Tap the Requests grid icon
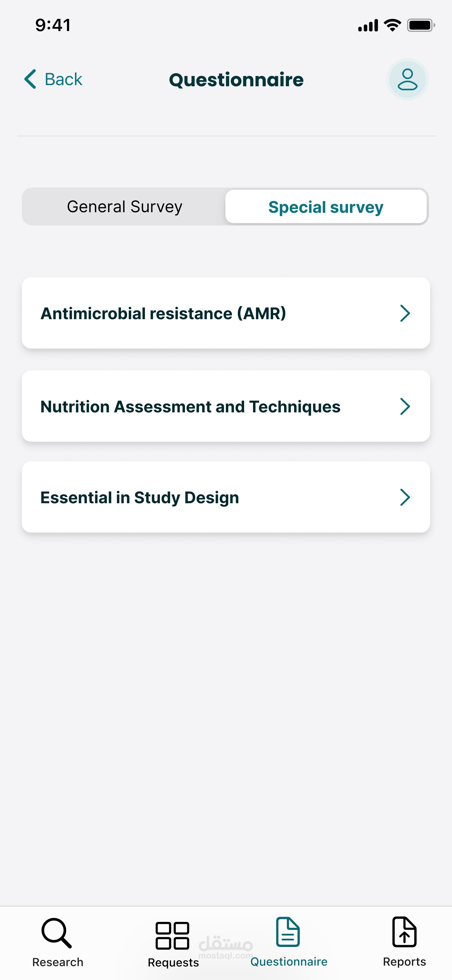452x980 pixels. [x=172, y=935]
